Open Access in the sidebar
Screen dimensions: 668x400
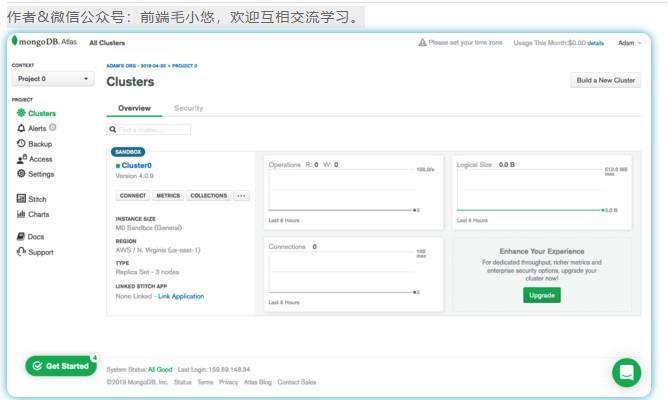point(35,159)
